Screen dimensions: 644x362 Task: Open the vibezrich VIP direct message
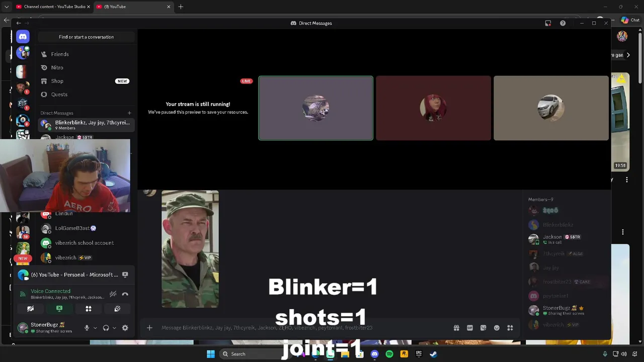[86, 257]
